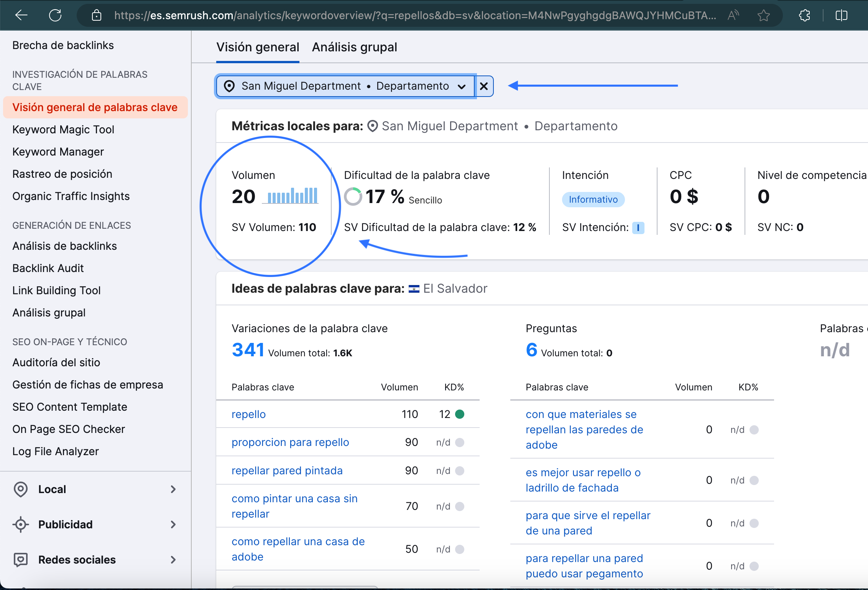
Task: Open San Miguel Department location dropdown
Action: click(x=345, y=86)
